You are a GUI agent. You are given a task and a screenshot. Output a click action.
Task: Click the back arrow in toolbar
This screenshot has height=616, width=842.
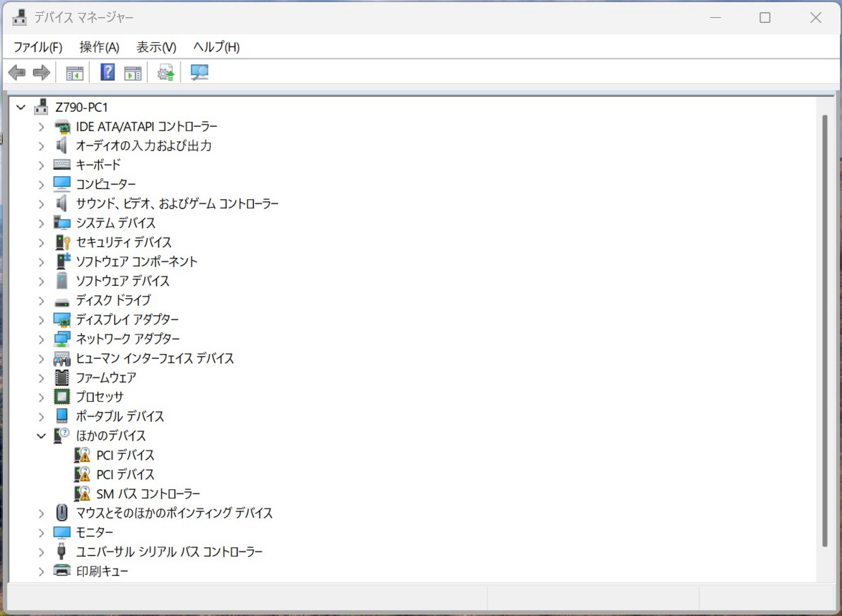(17, 72)
